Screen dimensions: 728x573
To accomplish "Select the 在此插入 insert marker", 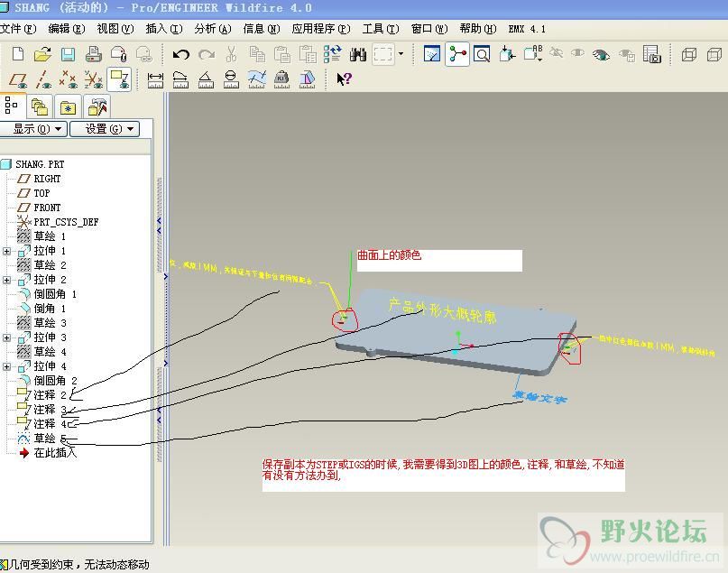I will pos(55,453).
